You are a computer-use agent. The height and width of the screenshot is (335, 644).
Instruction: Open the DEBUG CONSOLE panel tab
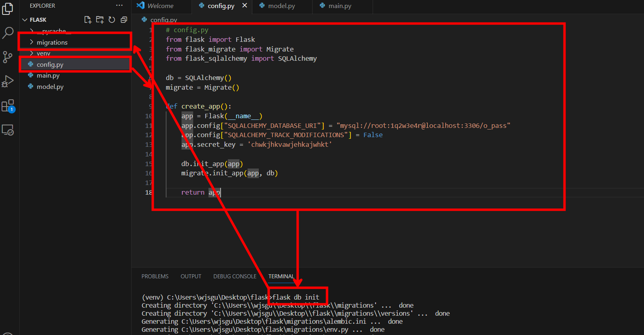coord(235,276)
